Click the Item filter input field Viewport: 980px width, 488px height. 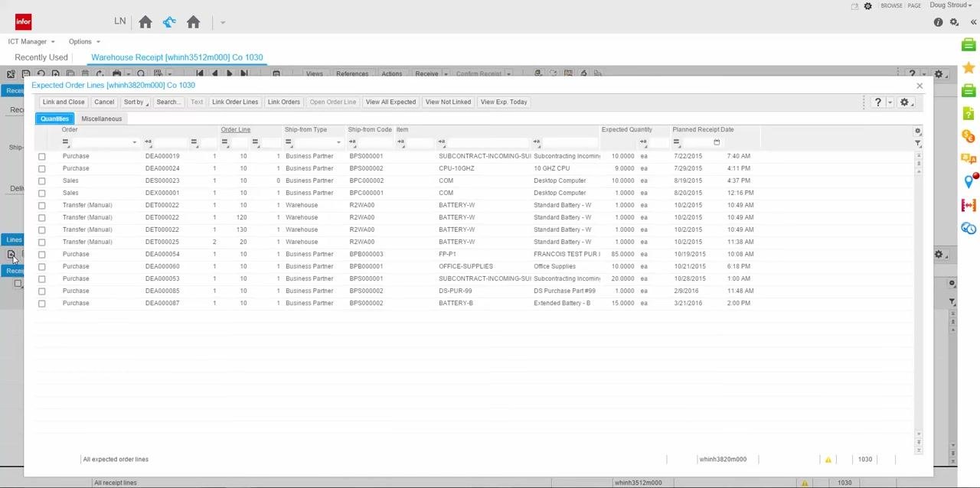pos(488,142)
